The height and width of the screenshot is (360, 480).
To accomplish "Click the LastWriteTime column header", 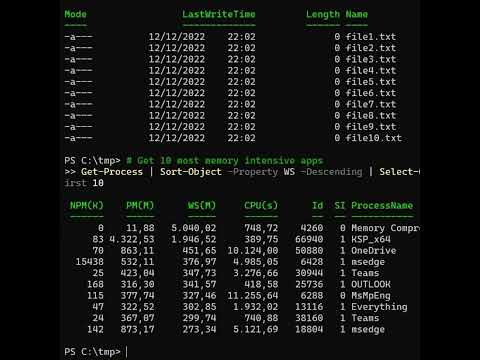I will [219, 14].
